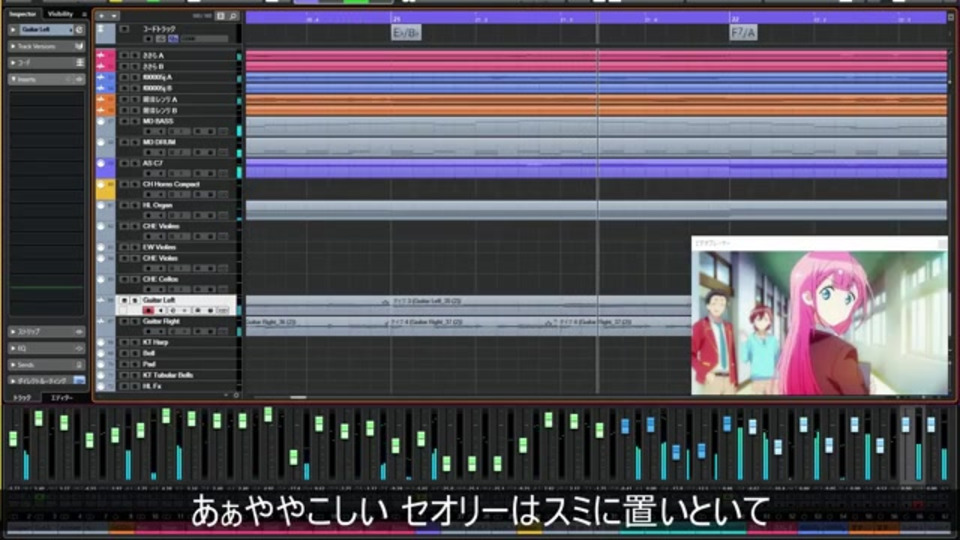Select the HL Fx track
Screen dimensions: 960x540
[x=152, y=386]
